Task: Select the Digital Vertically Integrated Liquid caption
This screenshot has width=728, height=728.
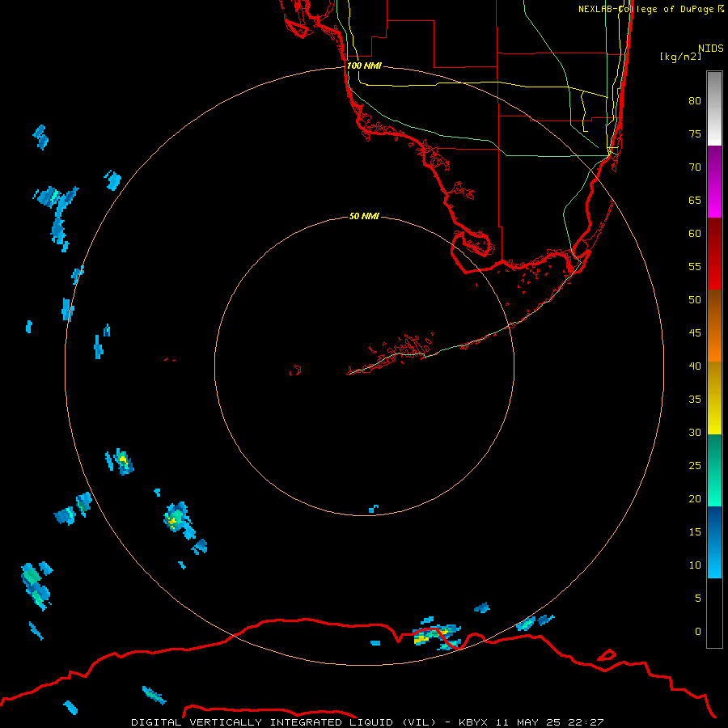Action: tap(366, 722)
